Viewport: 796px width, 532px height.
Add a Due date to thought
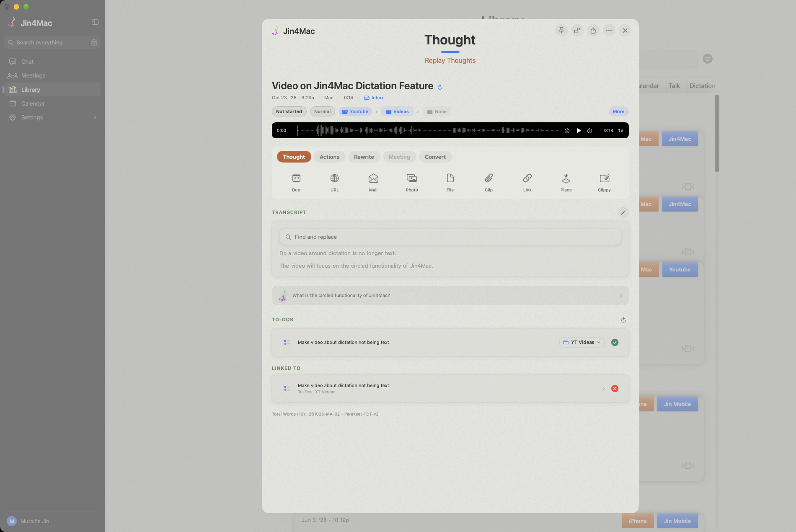click(296, 183)
